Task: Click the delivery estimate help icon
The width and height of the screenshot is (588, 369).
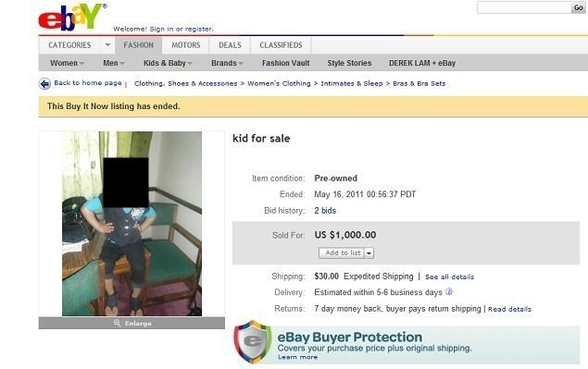Action: (x=448, y=292)
